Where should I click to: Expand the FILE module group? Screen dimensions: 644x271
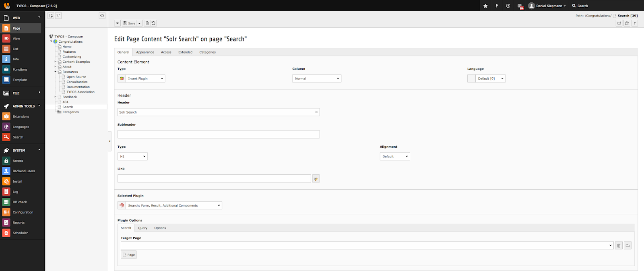(x=39, y=93)
